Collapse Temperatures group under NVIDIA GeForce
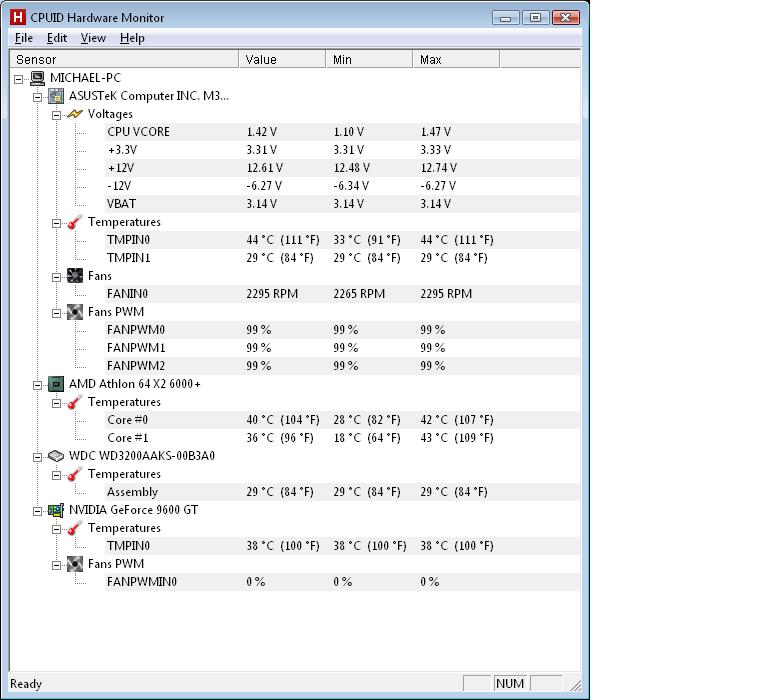 57,529
